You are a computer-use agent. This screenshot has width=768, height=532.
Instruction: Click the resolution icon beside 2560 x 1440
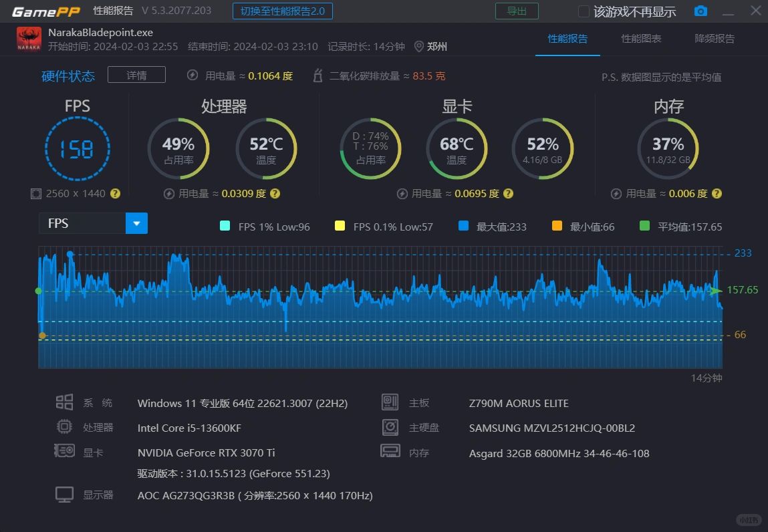coord(35,194)
